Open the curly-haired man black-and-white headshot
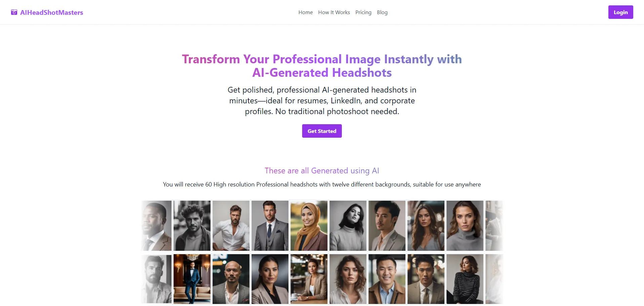The height and width of the screenshot is (306, 644). (192, 226)
